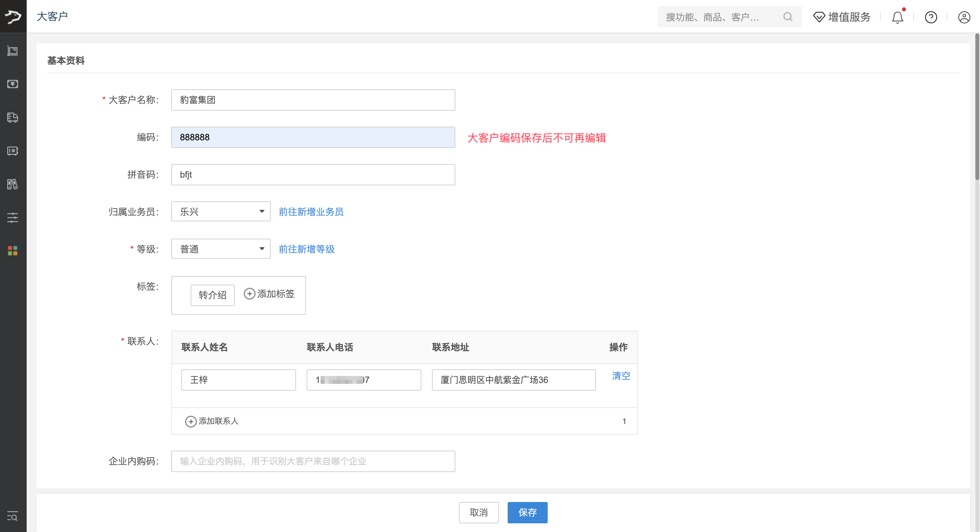Click the menu search icon at sidebar bottom
Image resolution: width=980 pixels, height=532 pixels.
click(x=13, y=516)
